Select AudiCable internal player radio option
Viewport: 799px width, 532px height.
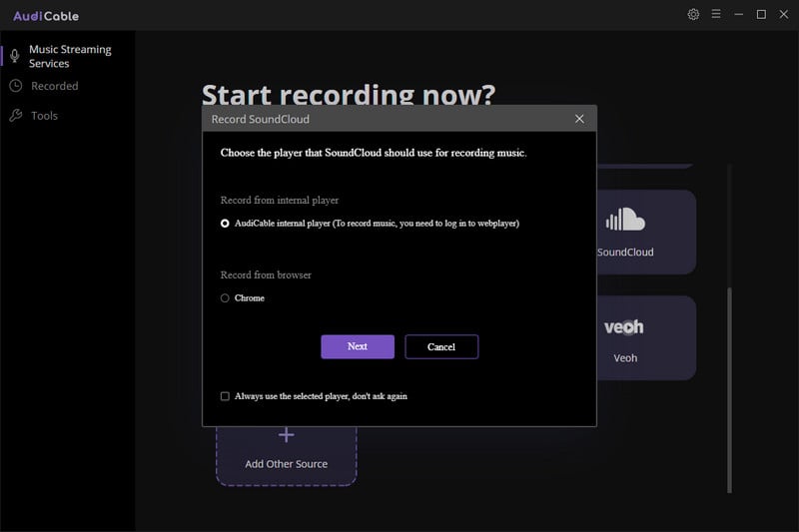click(x=225, y=224)
